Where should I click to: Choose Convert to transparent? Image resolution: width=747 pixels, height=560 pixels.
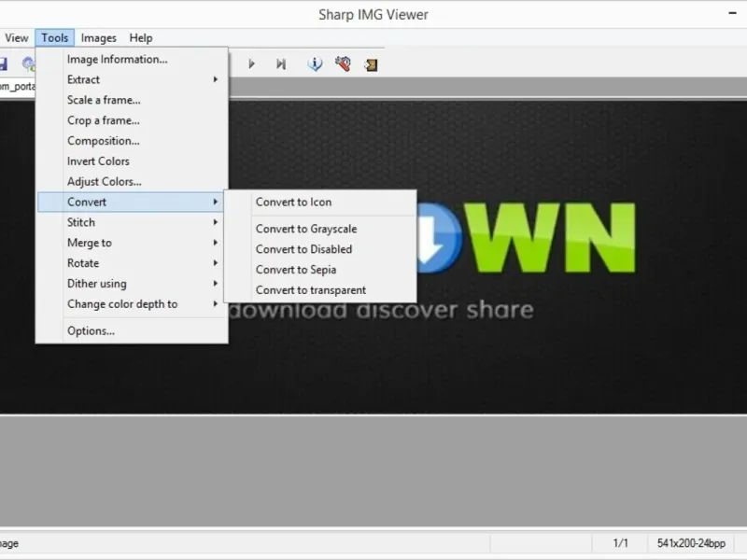(320, 290)
